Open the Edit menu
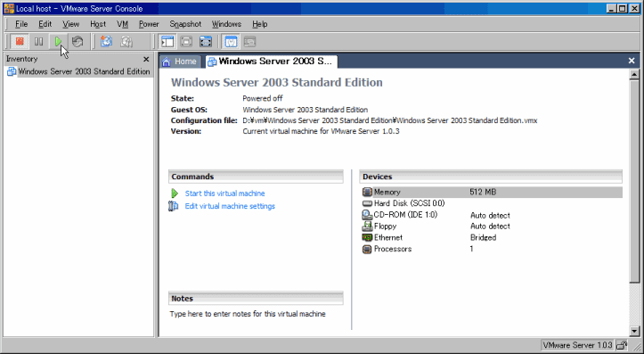Screen dimensions: 644x354 [45, 24]
